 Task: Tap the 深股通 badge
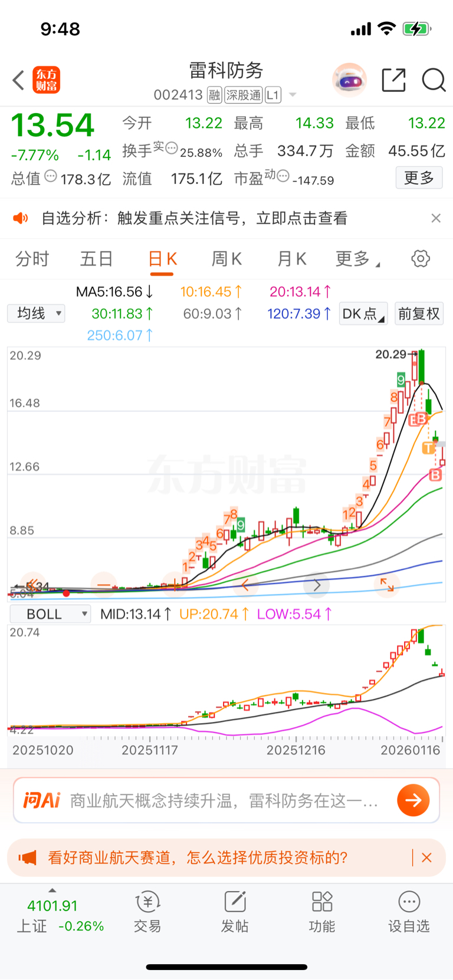pos(244,95)
